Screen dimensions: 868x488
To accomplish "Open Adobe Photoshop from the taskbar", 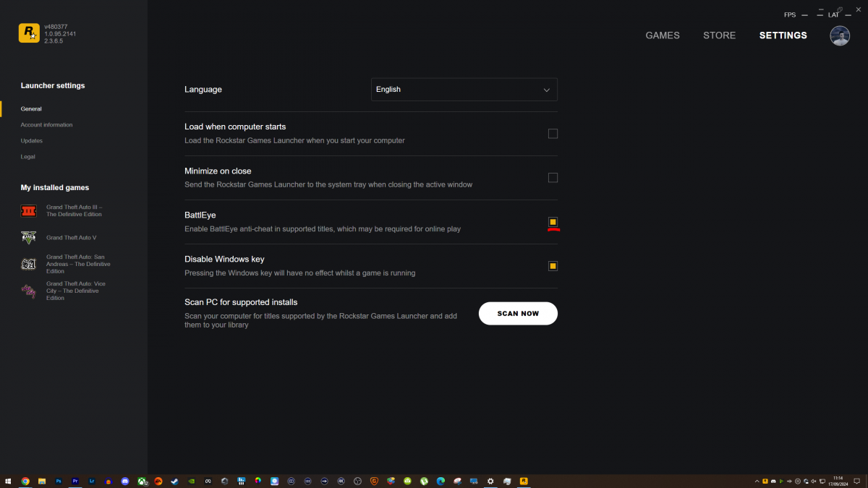I will [58, 481].
